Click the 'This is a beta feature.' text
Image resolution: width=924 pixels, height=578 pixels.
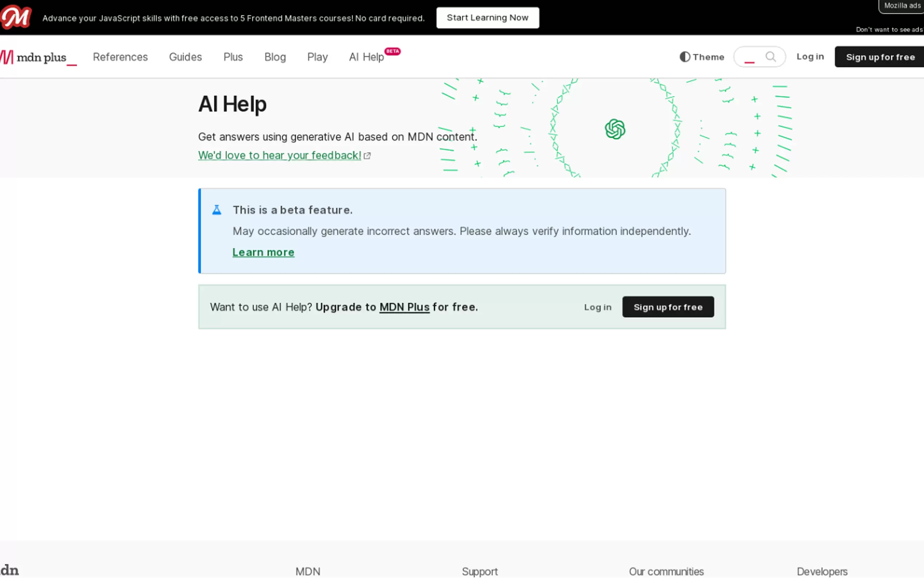coord(292,210)
